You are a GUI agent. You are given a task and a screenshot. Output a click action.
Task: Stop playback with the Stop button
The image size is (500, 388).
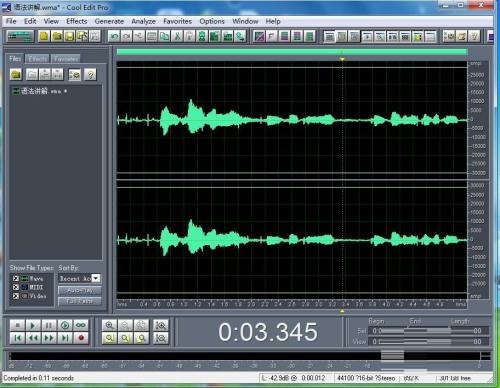[17, 325]
